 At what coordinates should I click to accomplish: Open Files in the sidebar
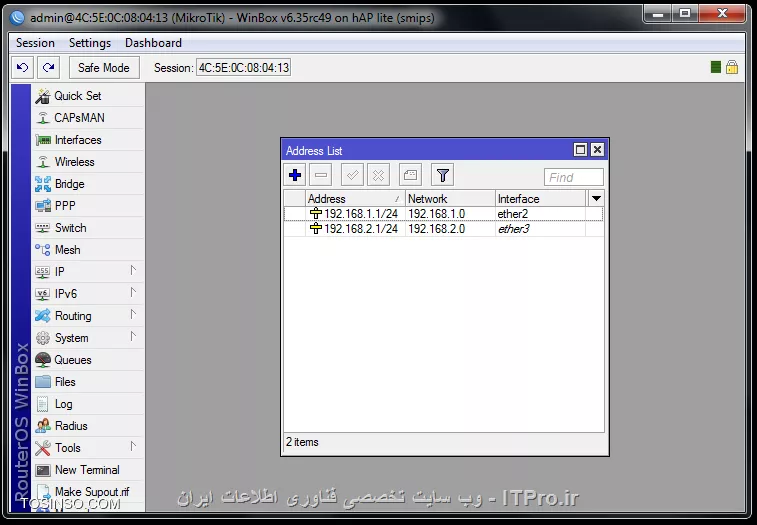coord(88,382)
